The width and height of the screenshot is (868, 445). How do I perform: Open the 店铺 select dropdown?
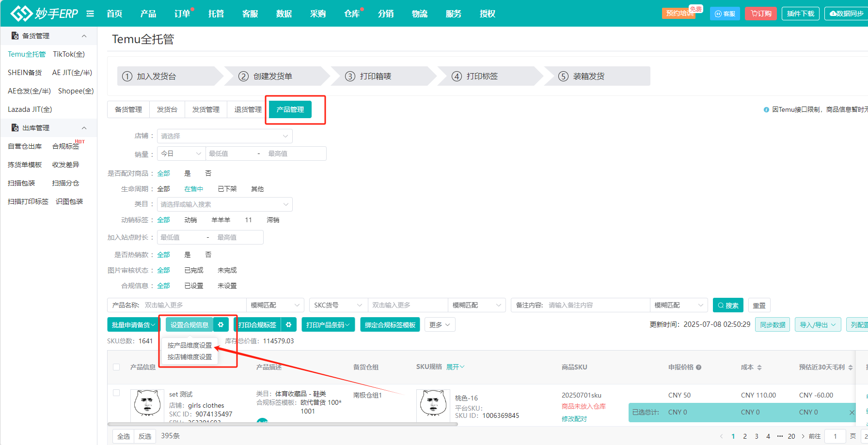[x=225, y=136]
